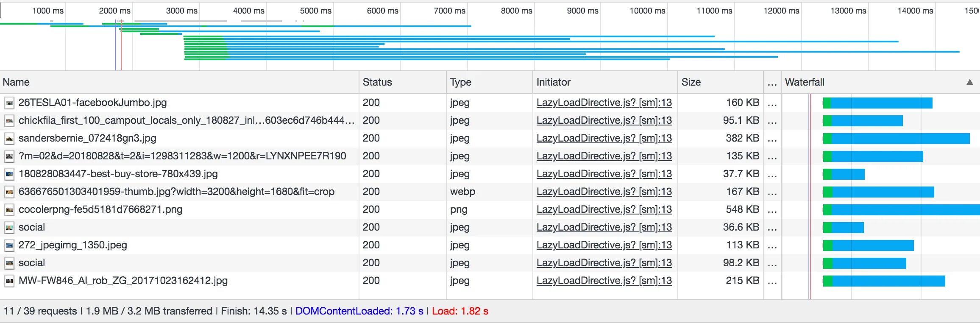Click the chickfila_first_100_campout image icon
The height and width of the screenshot is (323, 980).
click(9, 120)
